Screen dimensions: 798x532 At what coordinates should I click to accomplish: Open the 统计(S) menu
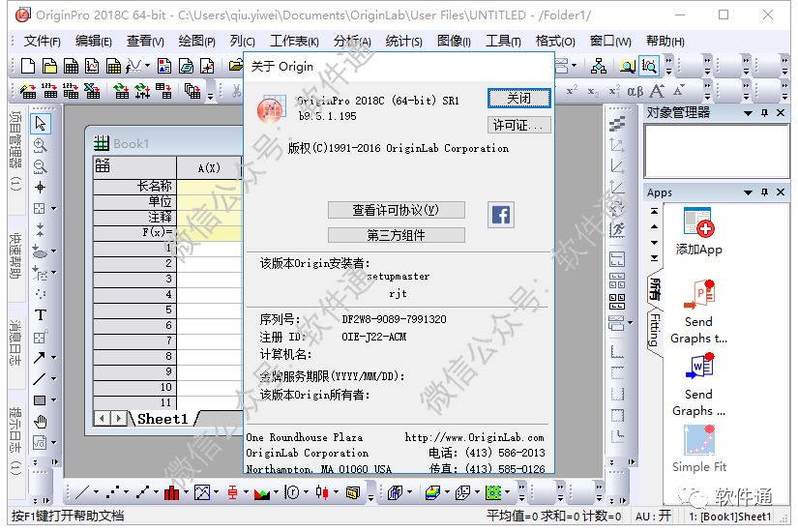[x=403, y=41]
